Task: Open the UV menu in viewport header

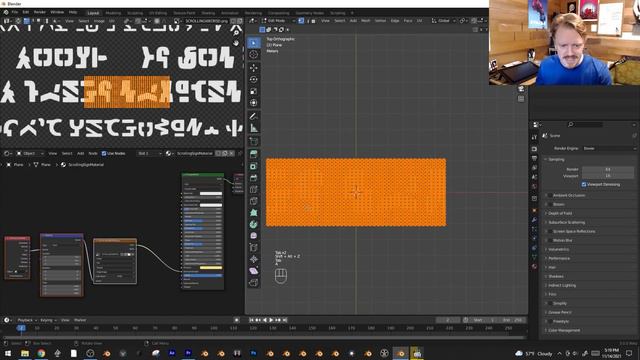Action: point(419,20)
